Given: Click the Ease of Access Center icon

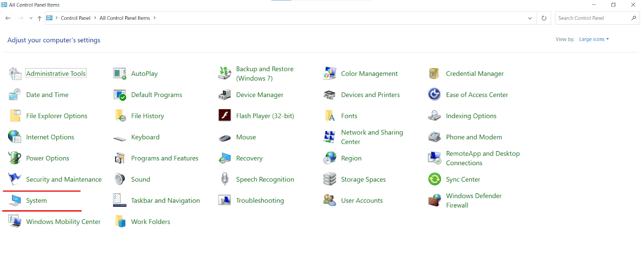Looking at the screenshot, I should click(434, 95).
